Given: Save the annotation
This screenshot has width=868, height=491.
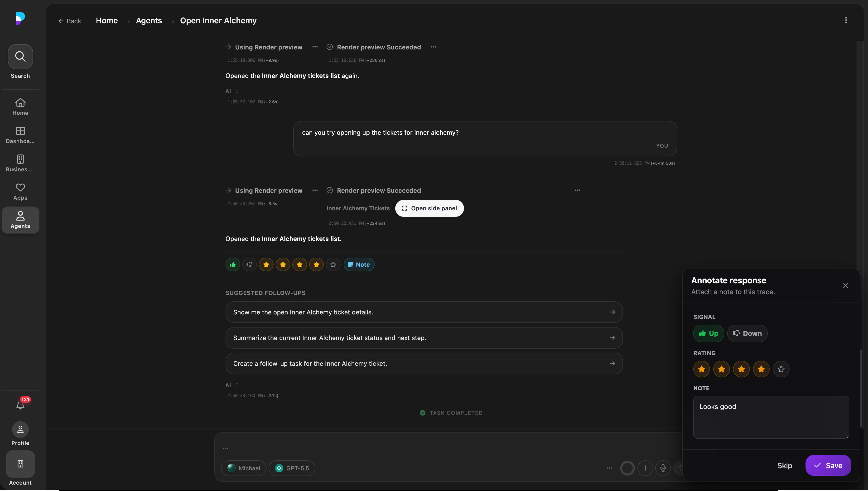Looking at the screenshot, I should pos(828,465).
